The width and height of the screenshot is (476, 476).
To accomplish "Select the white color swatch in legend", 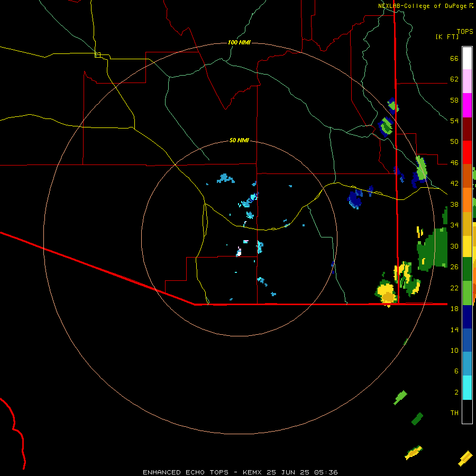I will coord(467,58).
